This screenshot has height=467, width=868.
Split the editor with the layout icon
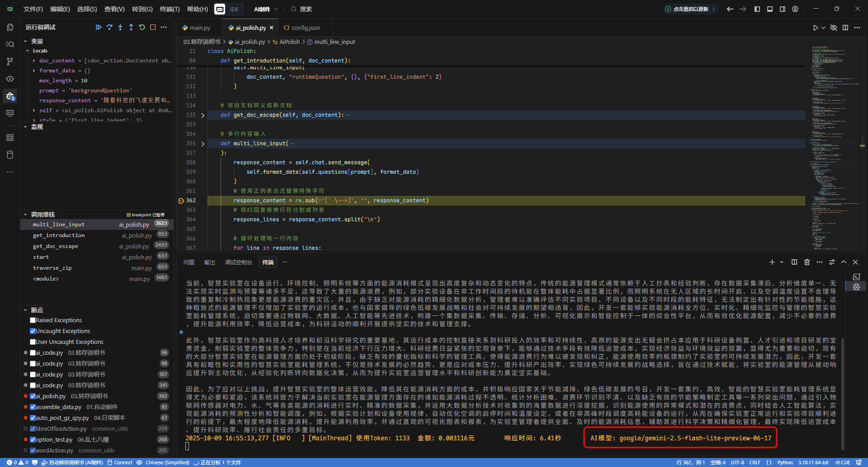coord(845,28)
